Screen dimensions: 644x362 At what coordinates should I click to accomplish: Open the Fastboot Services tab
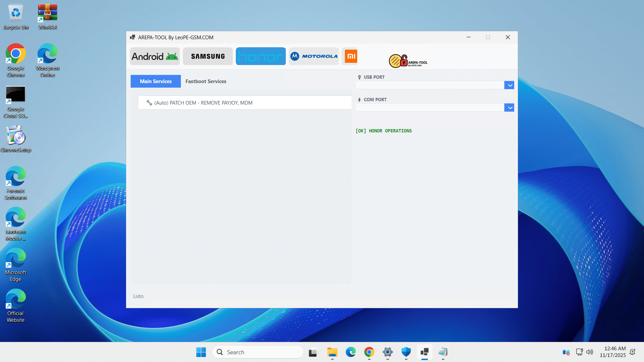(x=206, y=81)
